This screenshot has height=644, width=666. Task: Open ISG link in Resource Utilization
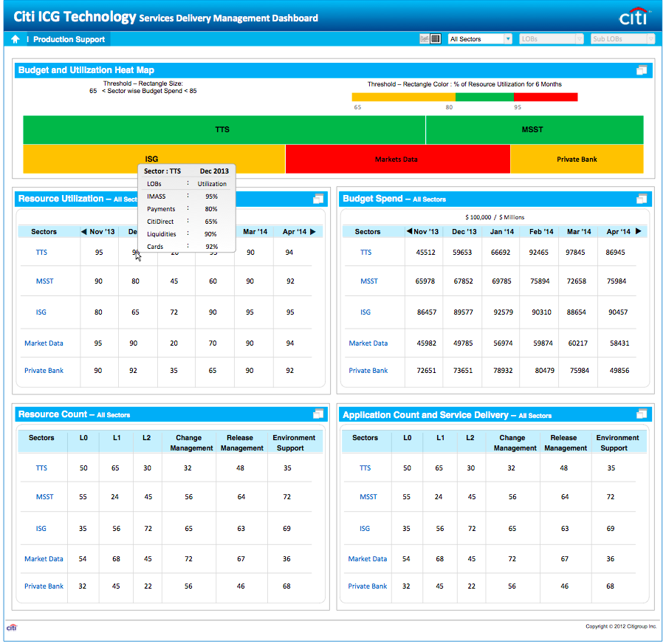tap(41, 312)
